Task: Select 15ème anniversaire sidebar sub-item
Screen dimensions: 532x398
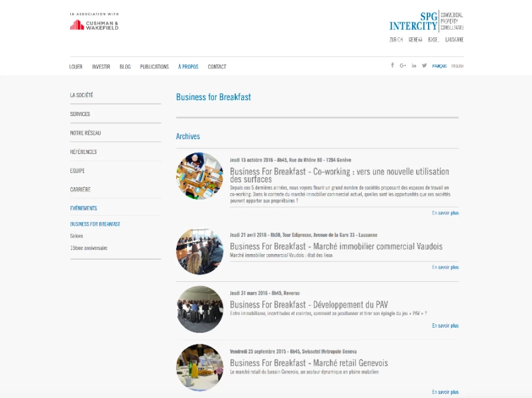Action: pyautogui.click(x=89, y=248)
